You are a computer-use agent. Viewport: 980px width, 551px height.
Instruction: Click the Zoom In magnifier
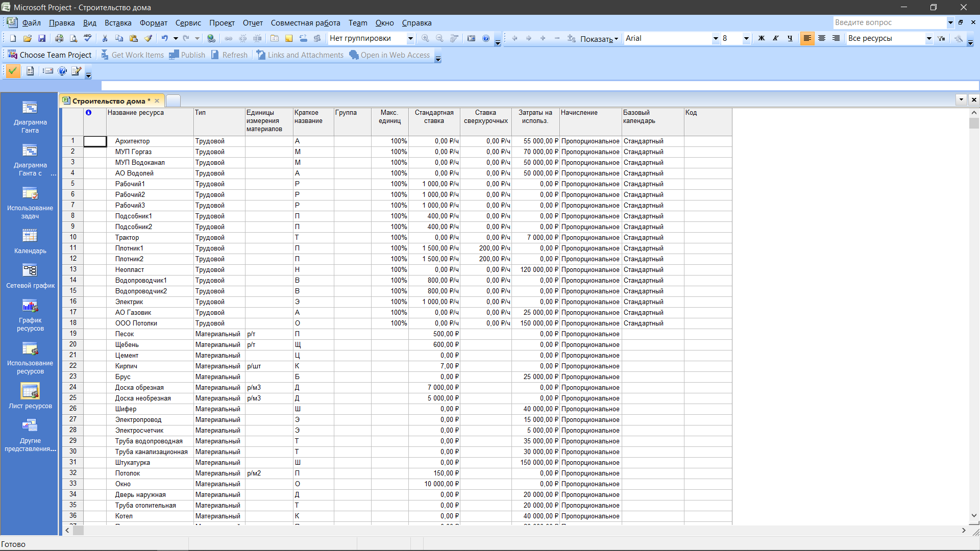tap(425, 38)
